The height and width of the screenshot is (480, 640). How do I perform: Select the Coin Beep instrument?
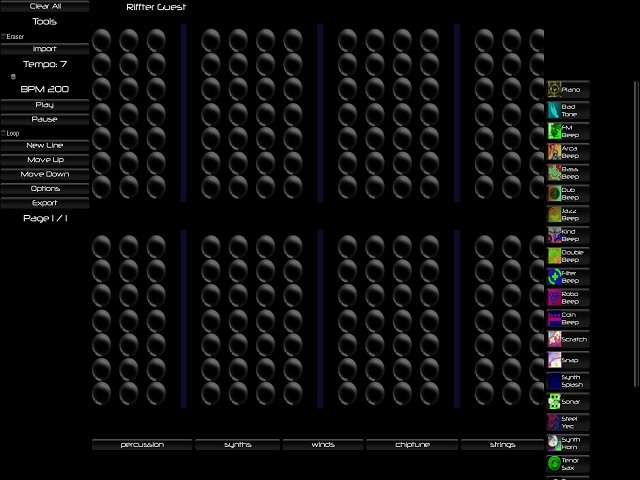568,318
